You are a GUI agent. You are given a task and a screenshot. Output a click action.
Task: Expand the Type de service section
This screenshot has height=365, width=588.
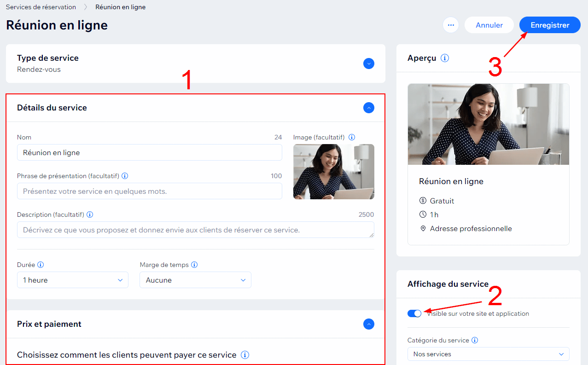click(368, 64)
